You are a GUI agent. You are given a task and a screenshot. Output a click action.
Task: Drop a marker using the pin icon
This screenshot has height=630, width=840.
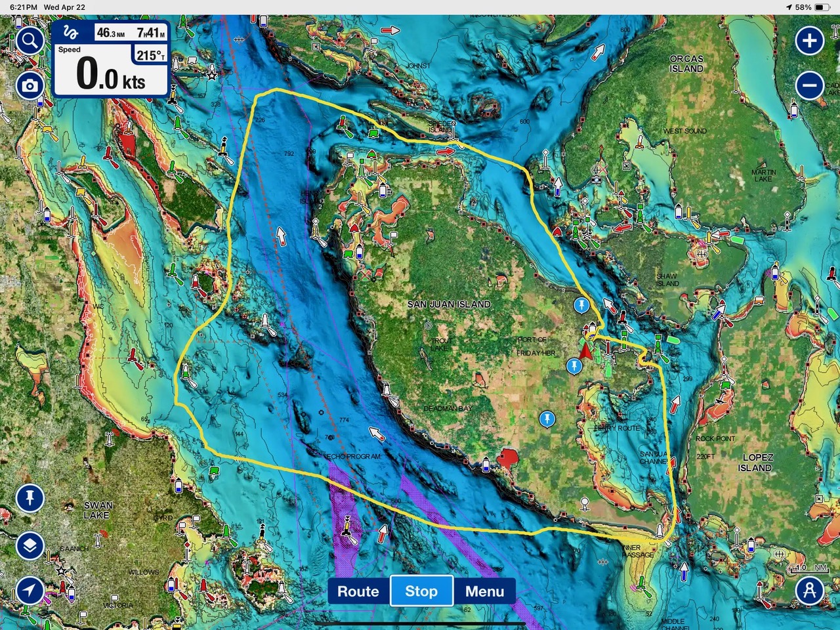(30, 498)
